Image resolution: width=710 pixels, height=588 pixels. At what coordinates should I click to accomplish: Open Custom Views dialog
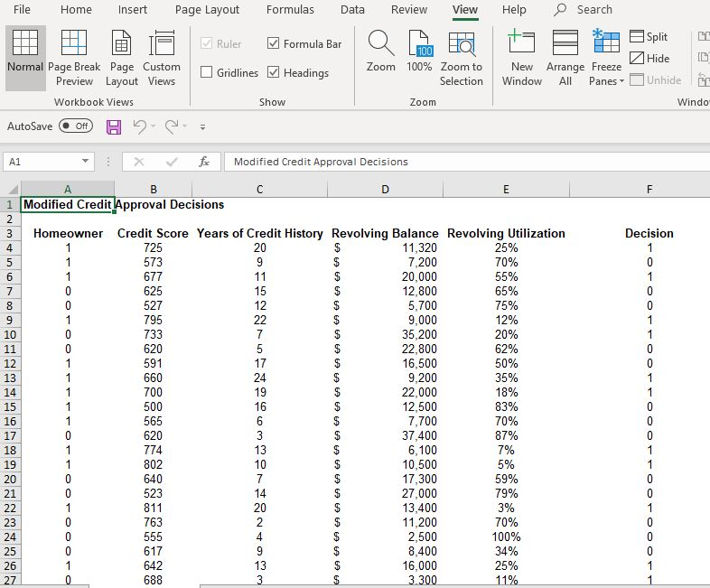[161, 58]
